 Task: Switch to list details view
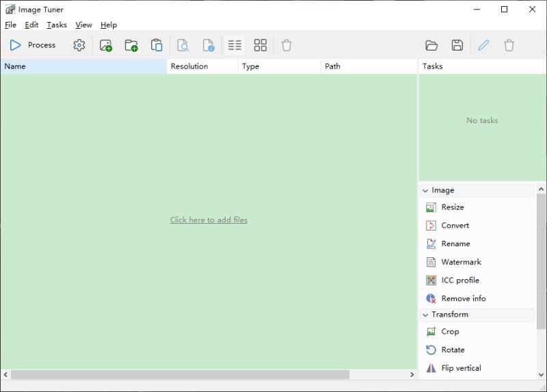pyautogui.click(x=235, y=45)
